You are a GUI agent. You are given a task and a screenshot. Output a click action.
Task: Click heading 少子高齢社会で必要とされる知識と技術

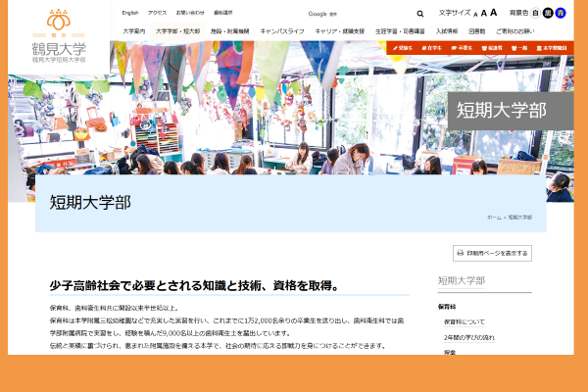195,286
